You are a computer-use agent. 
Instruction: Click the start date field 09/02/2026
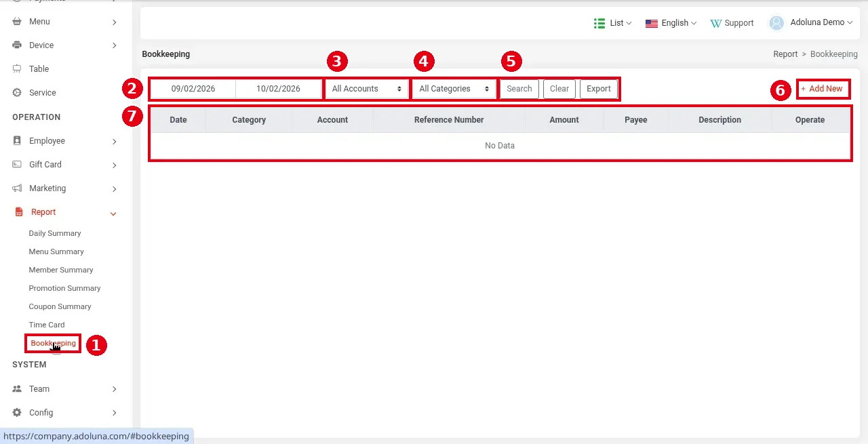point(193,89)
